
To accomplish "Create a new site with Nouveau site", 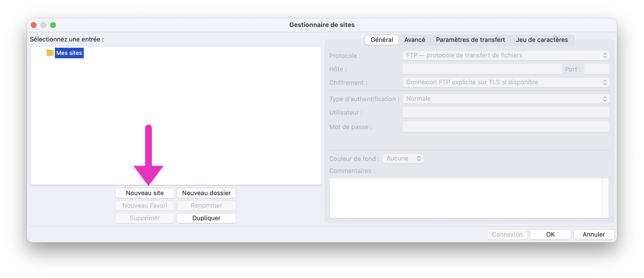I will (145, 193).
